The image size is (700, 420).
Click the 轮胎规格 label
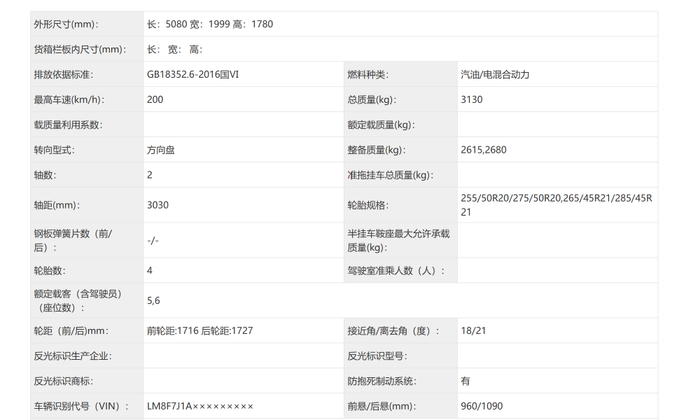(x=368, y=205)
